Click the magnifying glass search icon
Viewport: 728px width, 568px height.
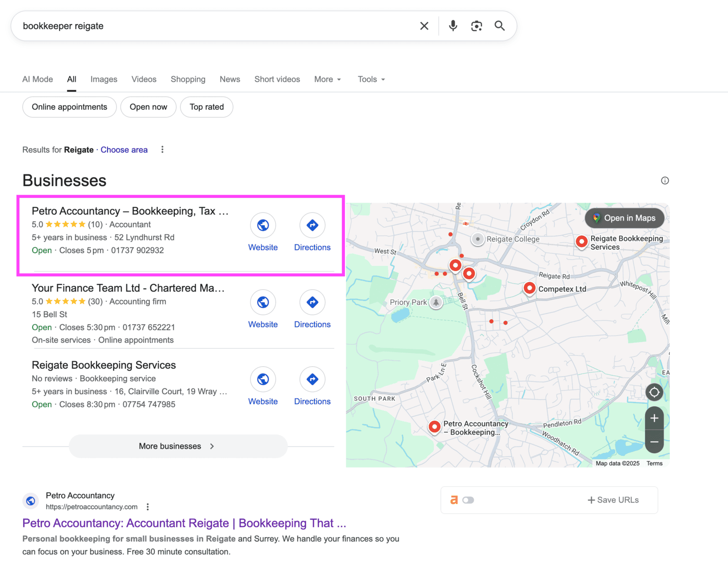point(500,26)
